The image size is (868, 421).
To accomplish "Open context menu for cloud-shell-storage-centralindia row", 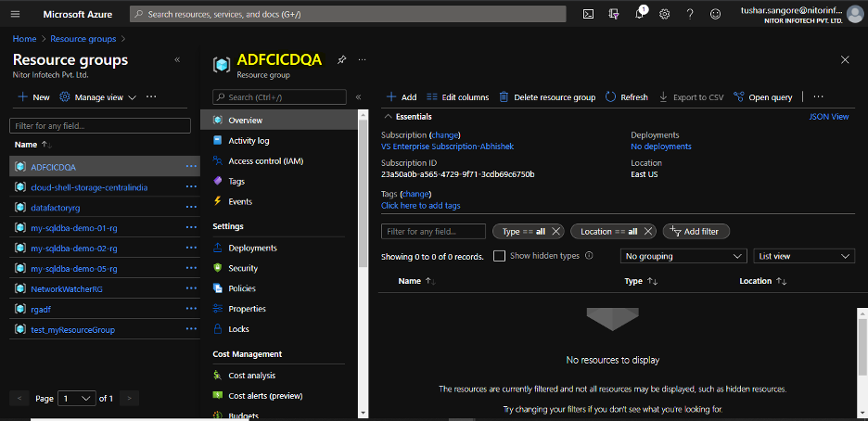I will click(x=192, y=187).
